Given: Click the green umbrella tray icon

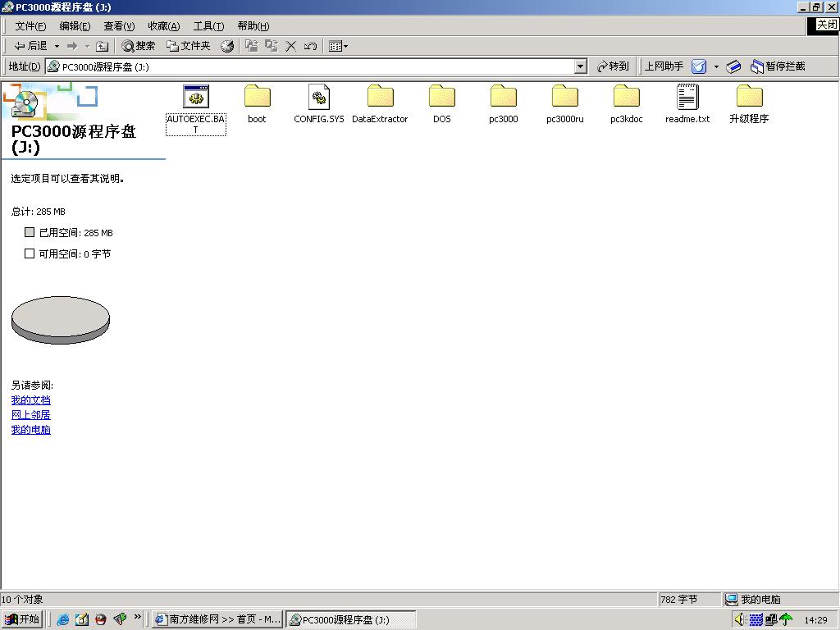Looking at the screenshot, I should 787,620.
